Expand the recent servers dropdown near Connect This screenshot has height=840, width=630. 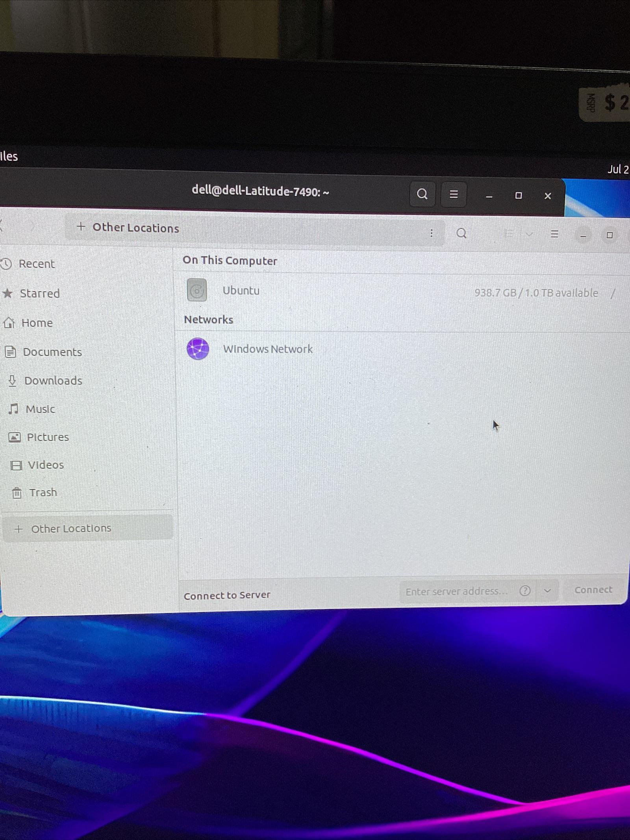click(547, 590)
